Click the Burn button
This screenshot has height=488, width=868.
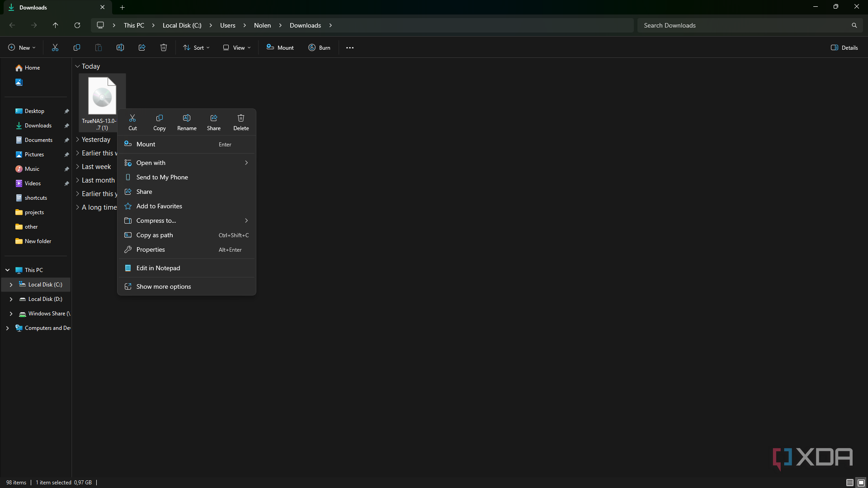coord(319,47)
